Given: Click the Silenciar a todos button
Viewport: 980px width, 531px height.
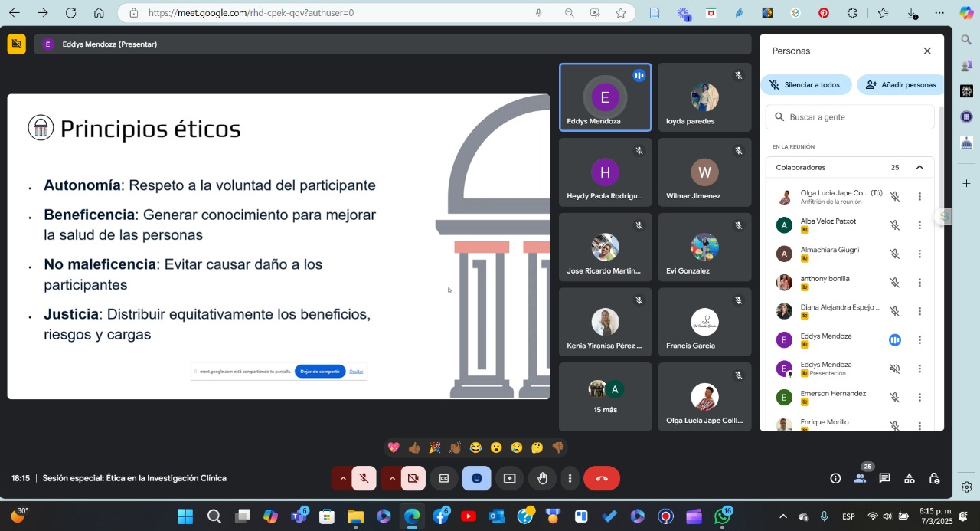Looking at the screenshot, I should coord(805,85).
